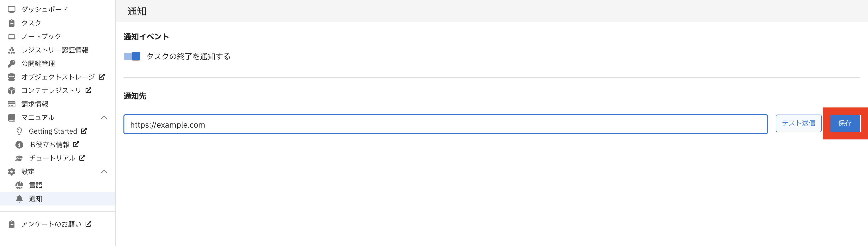Viewport: 868px width, 246px height.
Task: Click the object storage database icon
Action: click(x=12, y=77)
